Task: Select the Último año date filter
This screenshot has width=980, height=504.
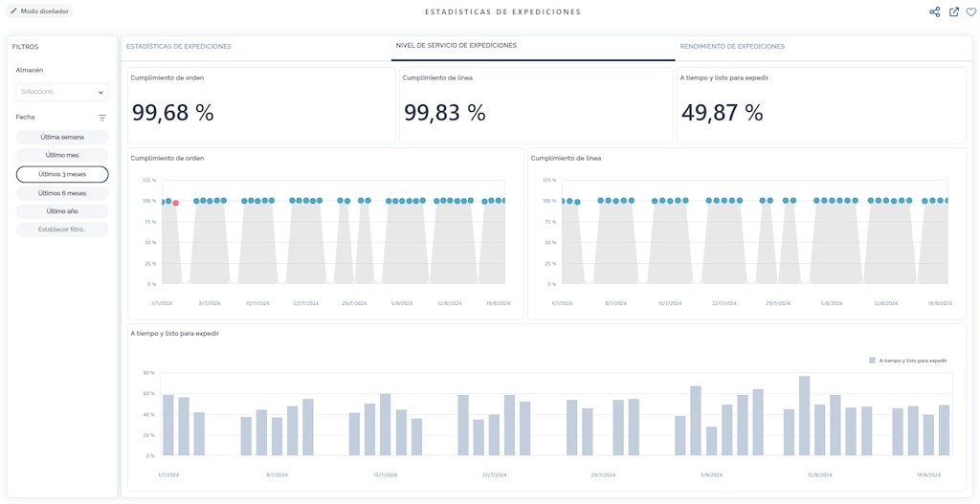Action: tap(62, 210)
